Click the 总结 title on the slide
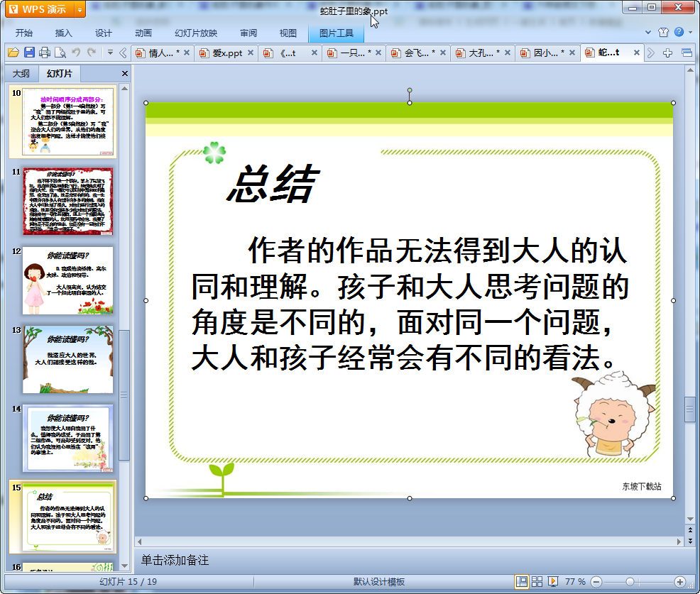 [x=273, y=184]
